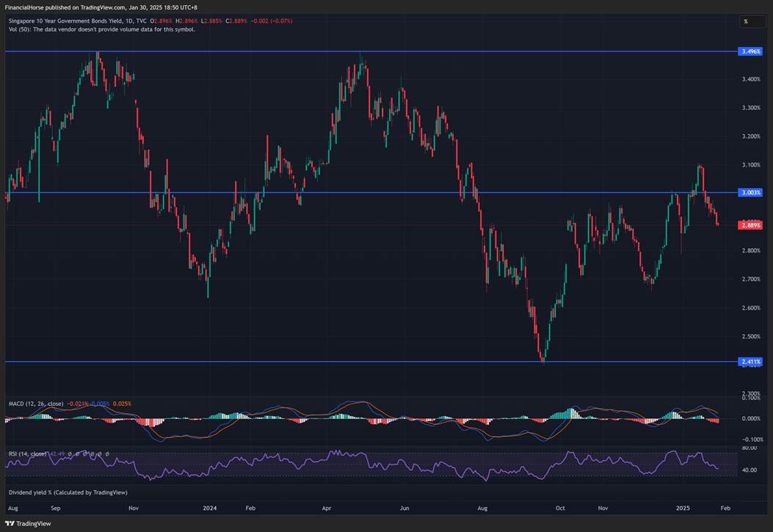Click the 3.100% price axis label
773x532 pixels.
coord(751,165)
